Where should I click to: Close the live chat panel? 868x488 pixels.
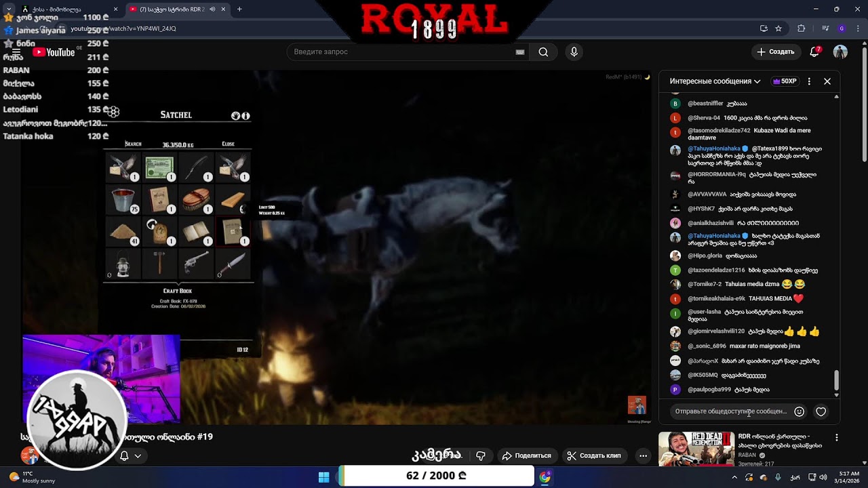tap(827, 81)
